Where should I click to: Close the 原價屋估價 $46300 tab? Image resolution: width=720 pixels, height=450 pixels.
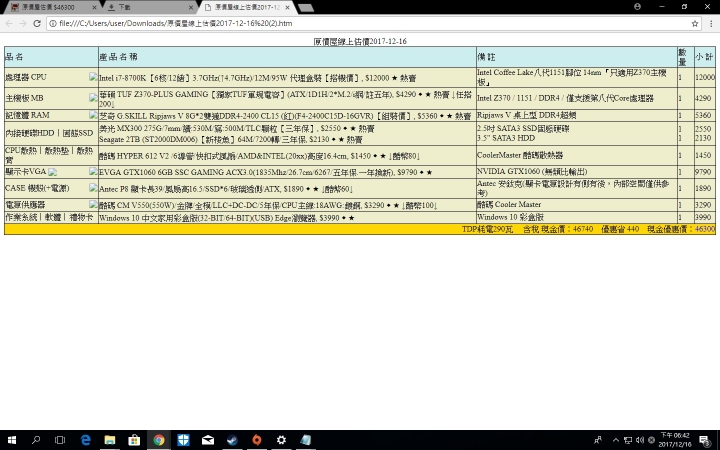click(95, 7)
